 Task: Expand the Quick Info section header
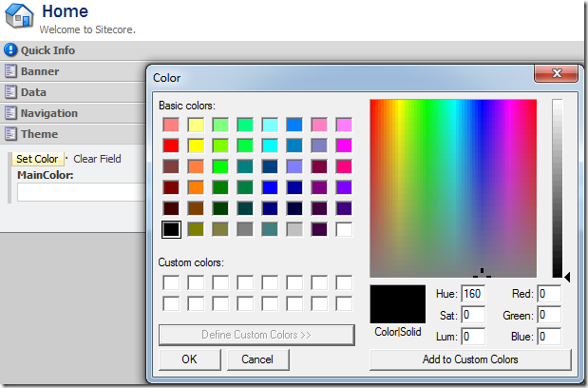pyautogui.click(x=47, y=50)
